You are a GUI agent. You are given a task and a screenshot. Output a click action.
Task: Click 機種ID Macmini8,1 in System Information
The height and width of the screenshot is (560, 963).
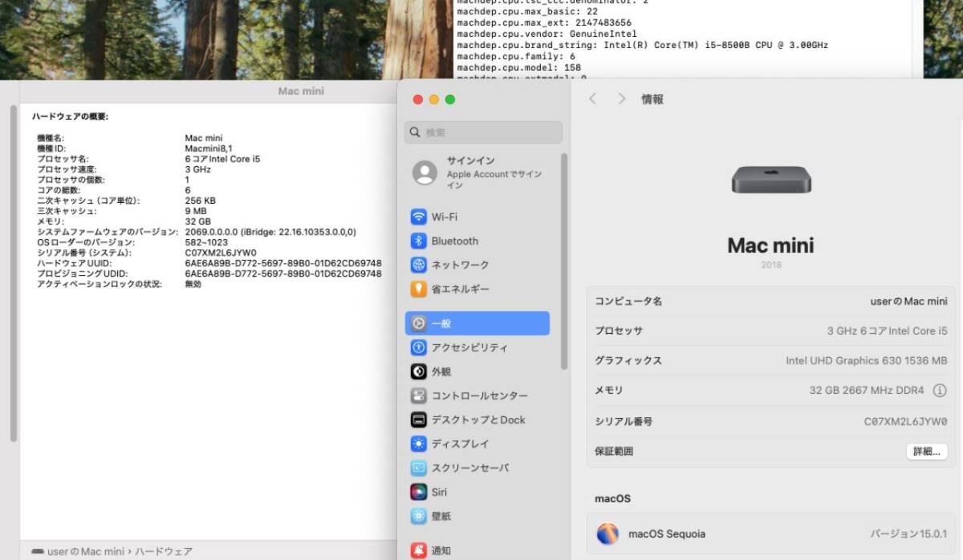tap(208, 148)
